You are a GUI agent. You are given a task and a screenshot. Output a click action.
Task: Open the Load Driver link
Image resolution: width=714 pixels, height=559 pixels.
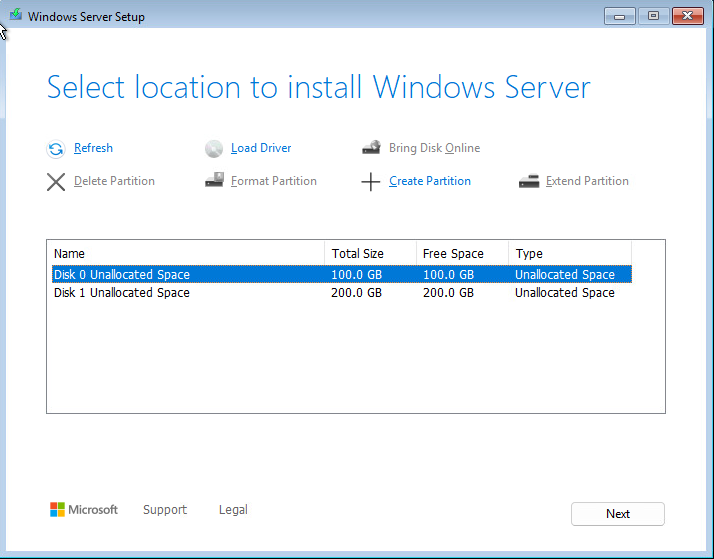coord(261,148)
